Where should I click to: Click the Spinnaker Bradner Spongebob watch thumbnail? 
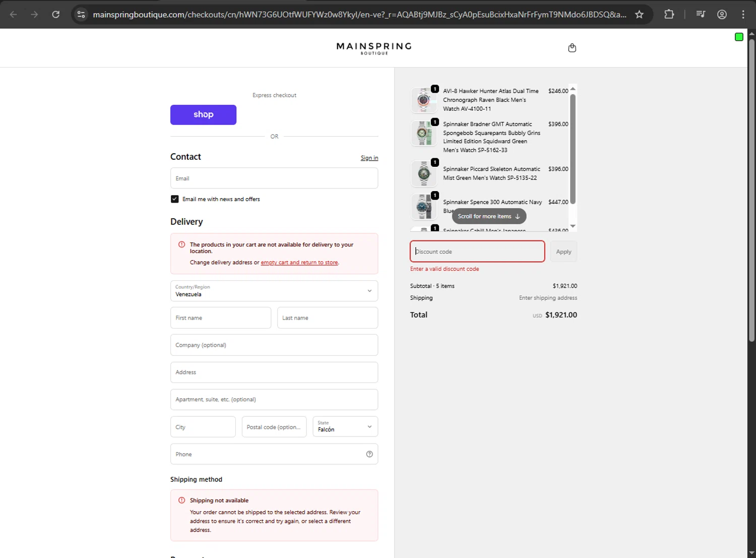424,133
